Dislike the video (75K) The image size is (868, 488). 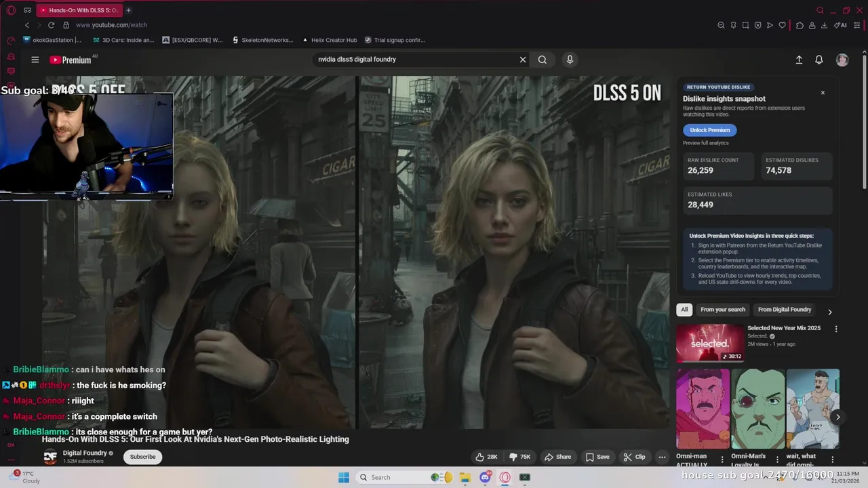point(520,457)
